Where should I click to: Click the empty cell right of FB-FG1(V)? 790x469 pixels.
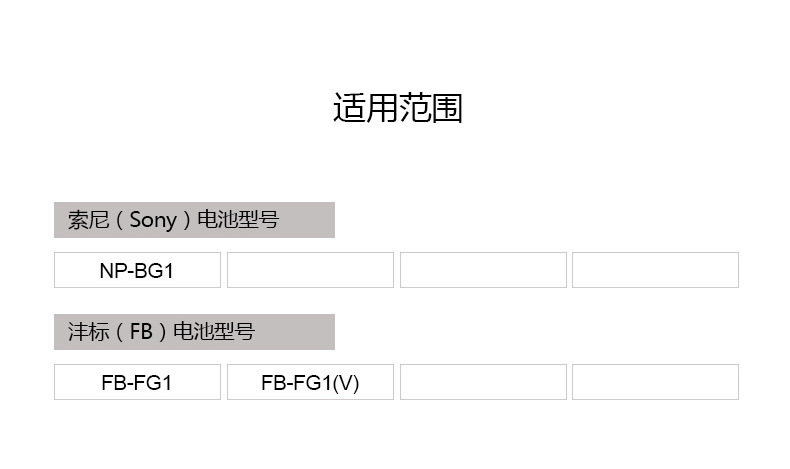tap(483, 382)
